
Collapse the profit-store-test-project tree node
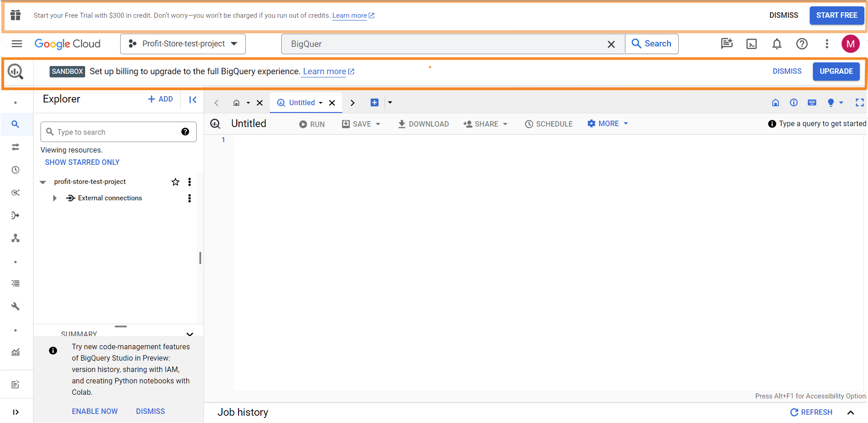pos(43,182)
